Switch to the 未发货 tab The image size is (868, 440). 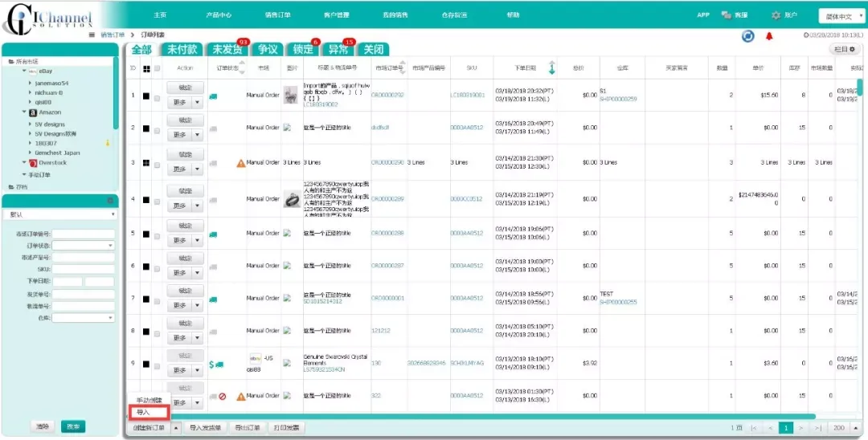coord(227,49)
